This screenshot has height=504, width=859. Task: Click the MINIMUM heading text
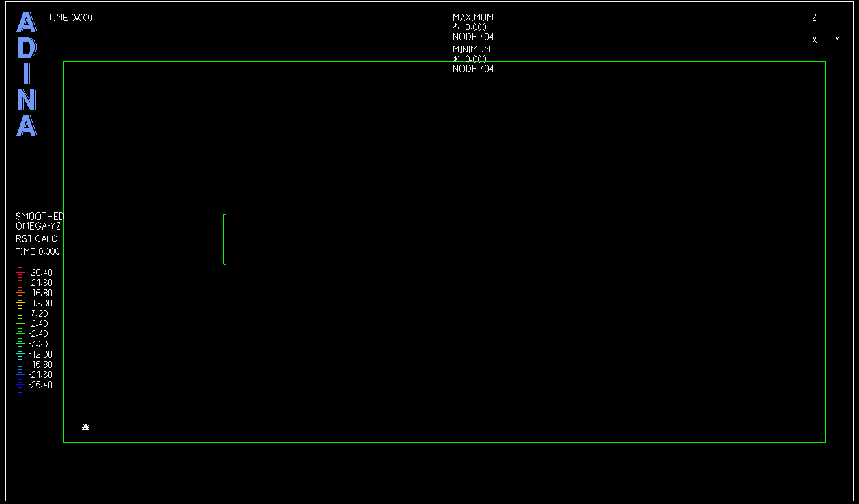[472, 50]
